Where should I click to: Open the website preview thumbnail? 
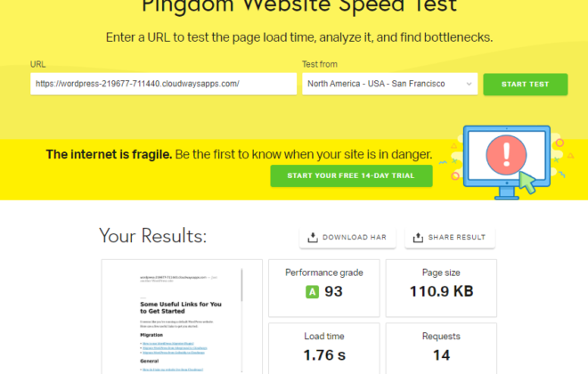[x=182, y=316]
